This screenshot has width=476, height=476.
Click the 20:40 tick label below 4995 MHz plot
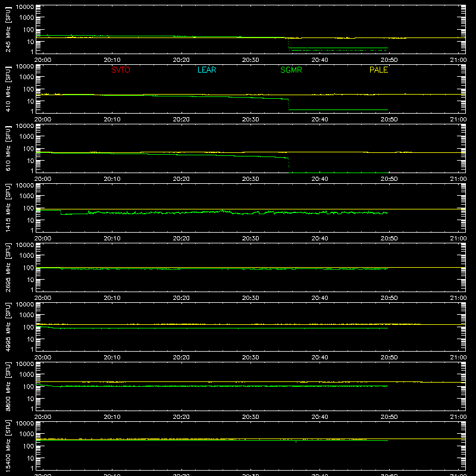[x=320, y=358]
